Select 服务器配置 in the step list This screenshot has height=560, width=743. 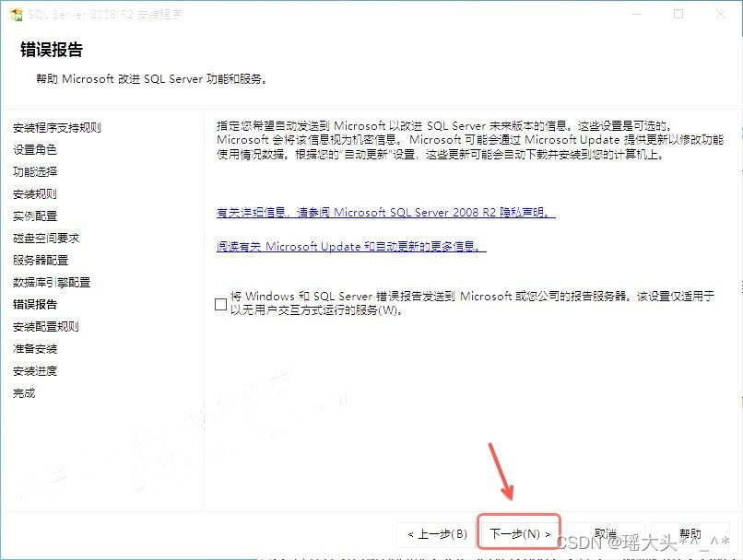click(x=41, y=261)
